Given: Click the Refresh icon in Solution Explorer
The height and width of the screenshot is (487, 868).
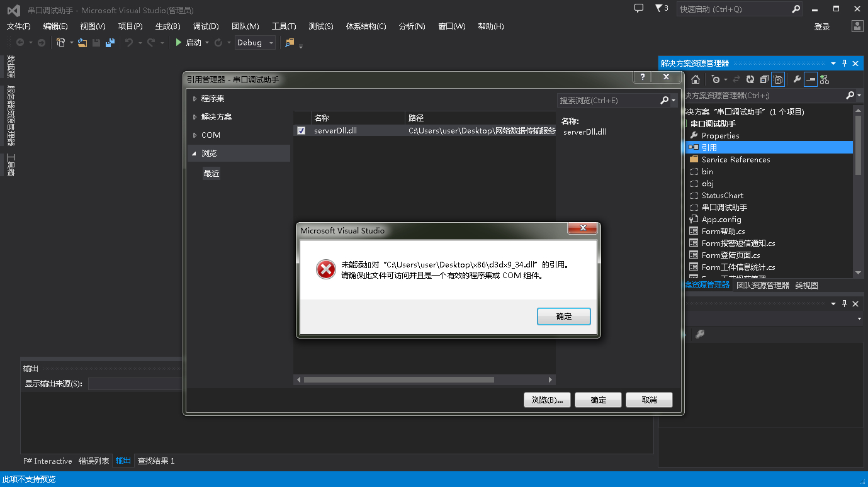Looking at the screenshot, I should tap(750, 79).
